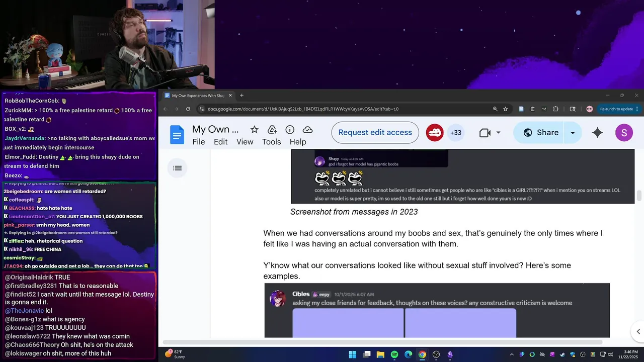Open the Tools menu
This screenshot has width=644, height=362.
[272, 142]
